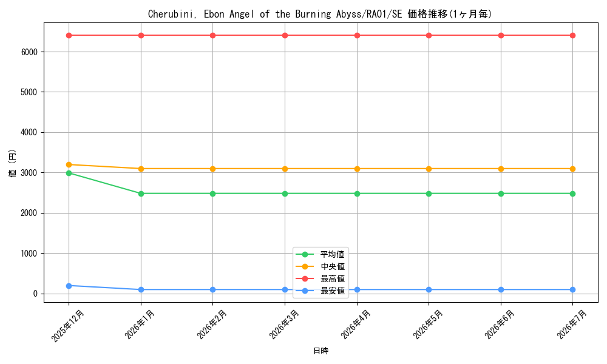Click the x-axis label 2026年5月
The width and height of the screenshot is (607, 364).
[x=429, y=324]
